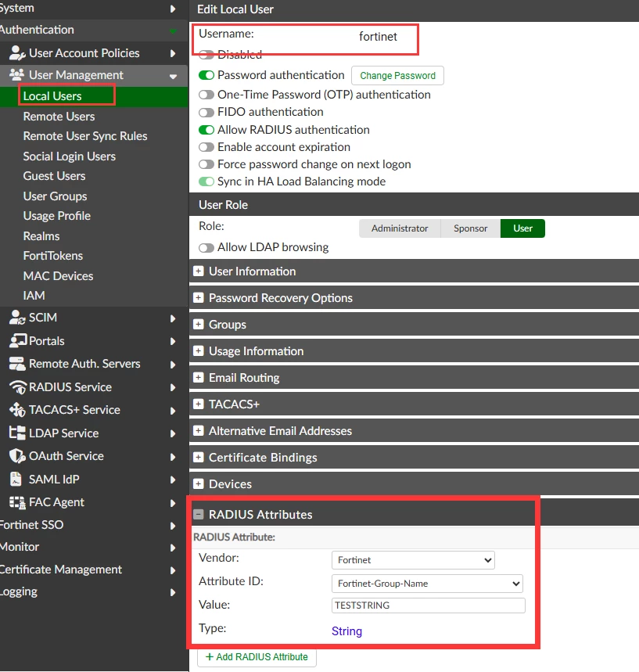Click the plus icon beside Usage Information
639x672 pixels.
point(198,350)
